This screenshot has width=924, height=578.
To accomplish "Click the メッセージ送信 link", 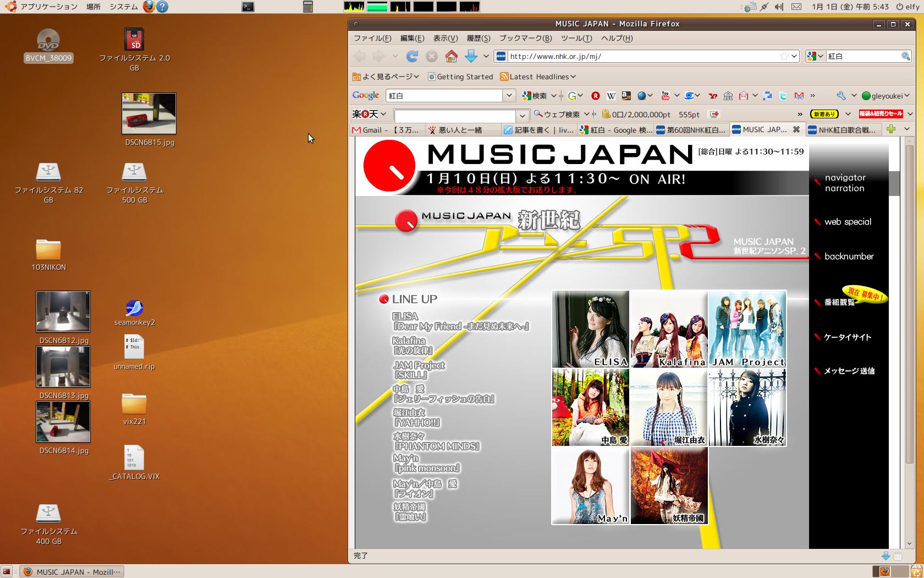I will (x=849, y=371).
